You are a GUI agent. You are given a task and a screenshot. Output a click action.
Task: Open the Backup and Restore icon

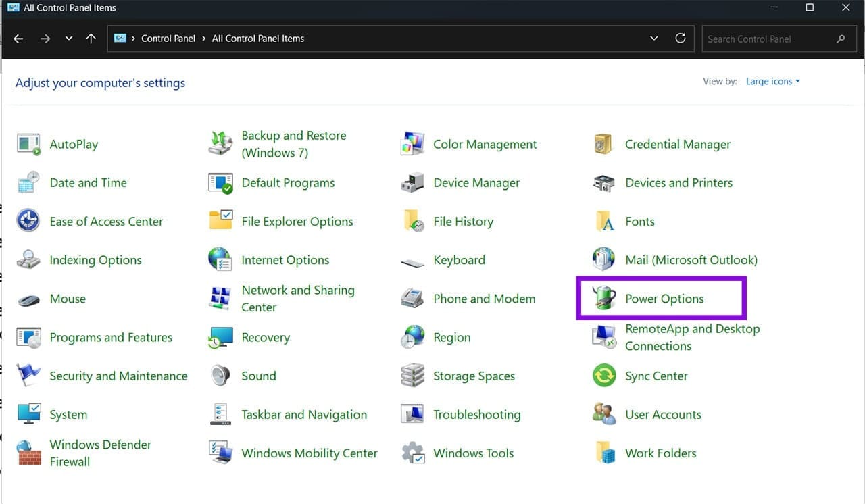[x=220, y=144]
